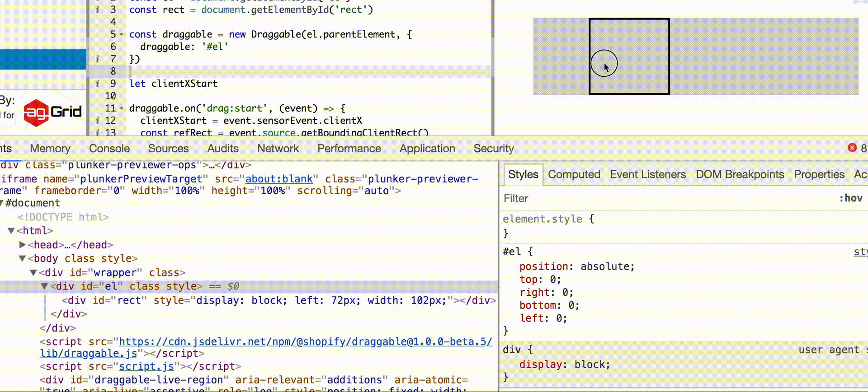The height and width of the screenshot is (392, 868).
Task: Place cursor on 'let clientXStart' code line
Action: [174, 84]
